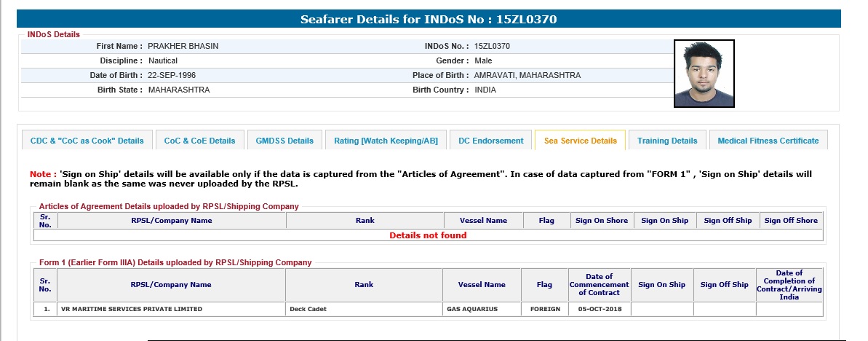Viewport: 868px width, 341px height.
Task: Click the INDoS No. value 15ZL0370
Action: [492, 46]
